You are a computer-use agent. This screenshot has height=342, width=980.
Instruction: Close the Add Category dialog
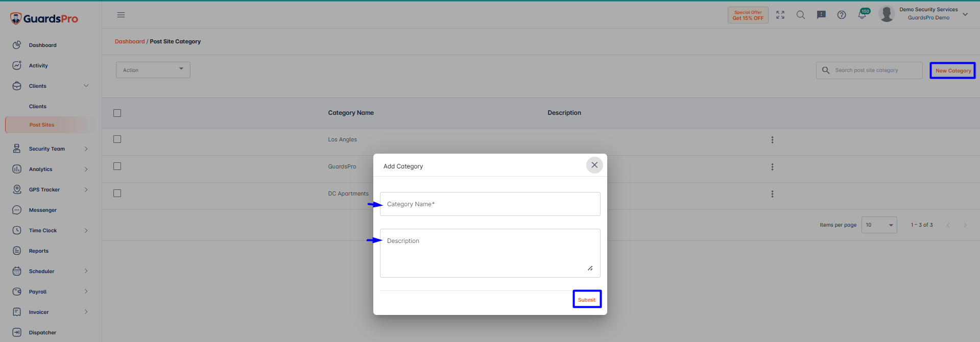594,165
